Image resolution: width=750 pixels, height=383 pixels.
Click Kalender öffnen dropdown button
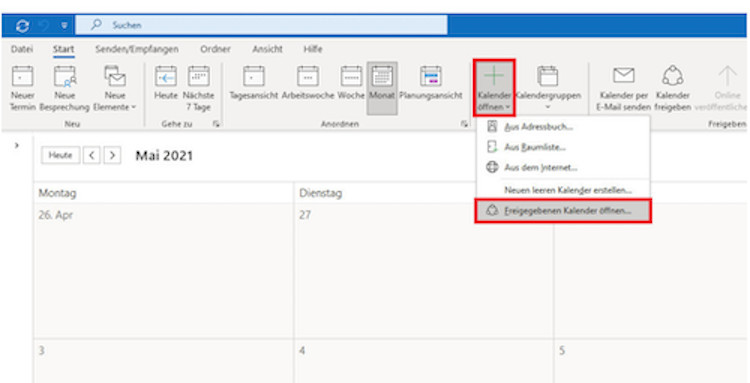click(494, 88)
